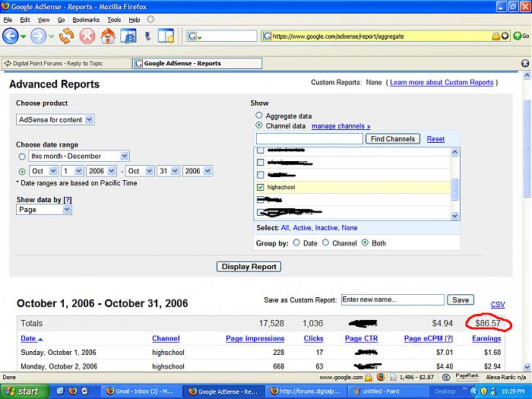Open the AdSense for content product dropdown
This screenshot has height=399, width=532.
tap(55, 119)
